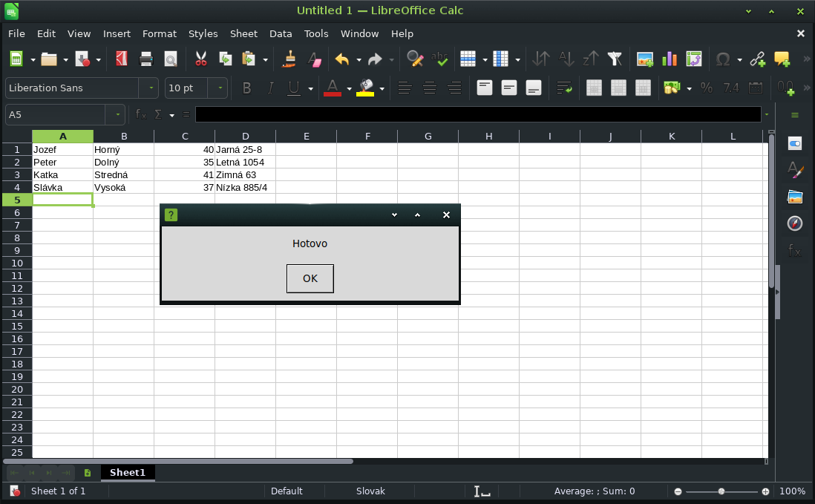Open the Navigator compass in sidebar
Image resolution: width=815 pixels, height=504 pixels.
pyautogui.click(x=795, y=223)
